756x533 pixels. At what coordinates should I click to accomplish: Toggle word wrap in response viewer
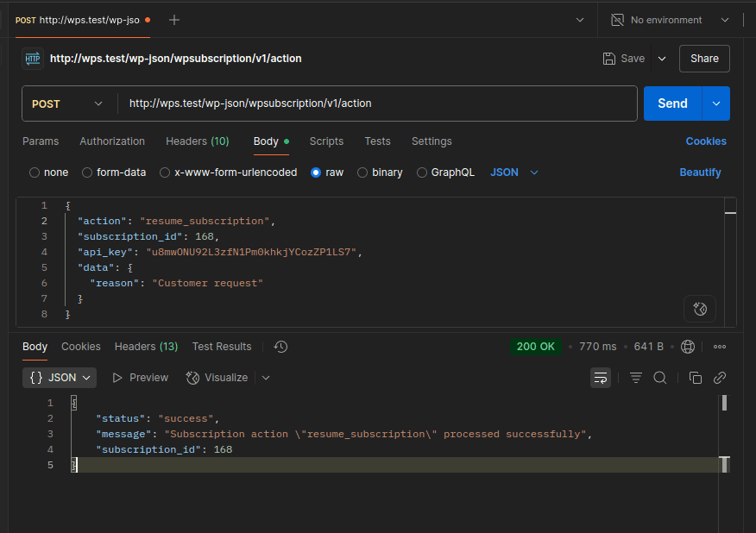tap(601, 378)
